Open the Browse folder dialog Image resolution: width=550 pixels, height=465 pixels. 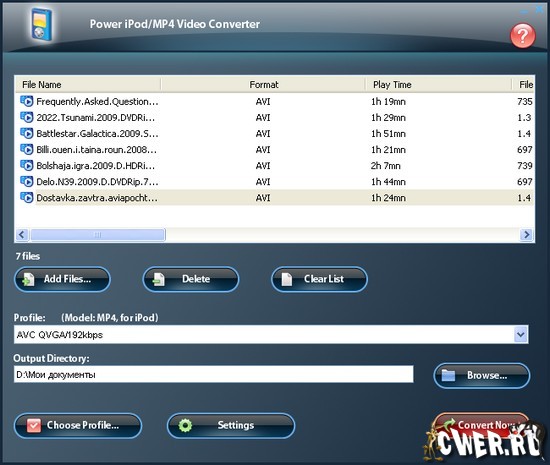pos(482,376)
